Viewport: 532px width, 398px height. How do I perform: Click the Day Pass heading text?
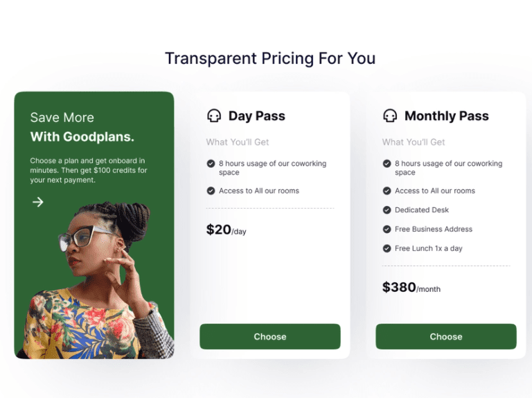click(x=257, y=116)
